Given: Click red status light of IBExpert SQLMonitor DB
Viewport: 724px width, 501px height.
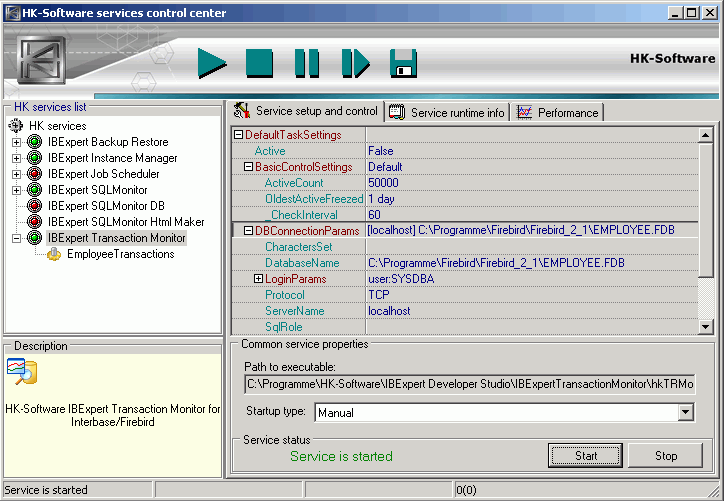Looking at the screenshot, I should click(x=34, y=206).
